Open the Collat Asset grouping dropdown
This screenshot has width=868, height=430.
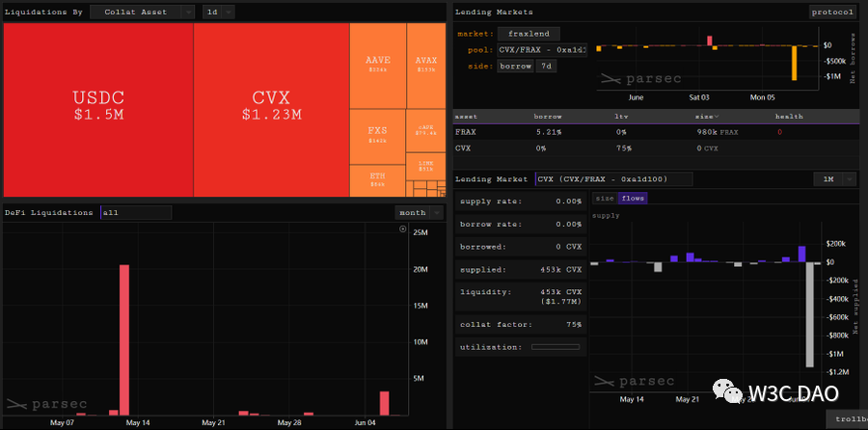[x=142, y=12]
